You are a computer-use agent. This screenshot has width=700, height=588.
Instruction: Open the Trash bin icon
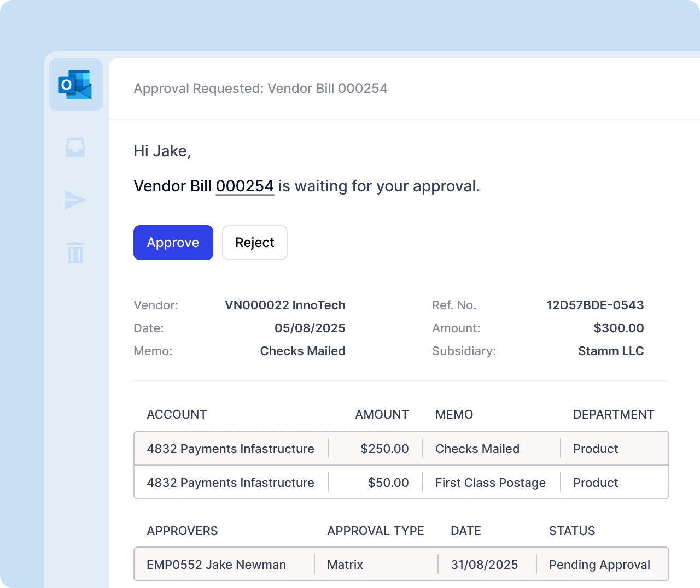point(75,252)
